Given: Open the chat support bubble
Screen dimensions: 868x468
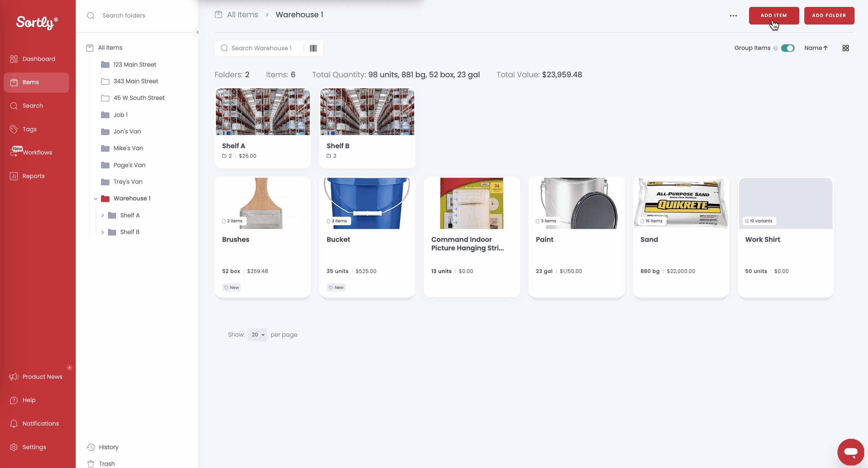Looking at the screenshot, I should (x=850, y=452).
